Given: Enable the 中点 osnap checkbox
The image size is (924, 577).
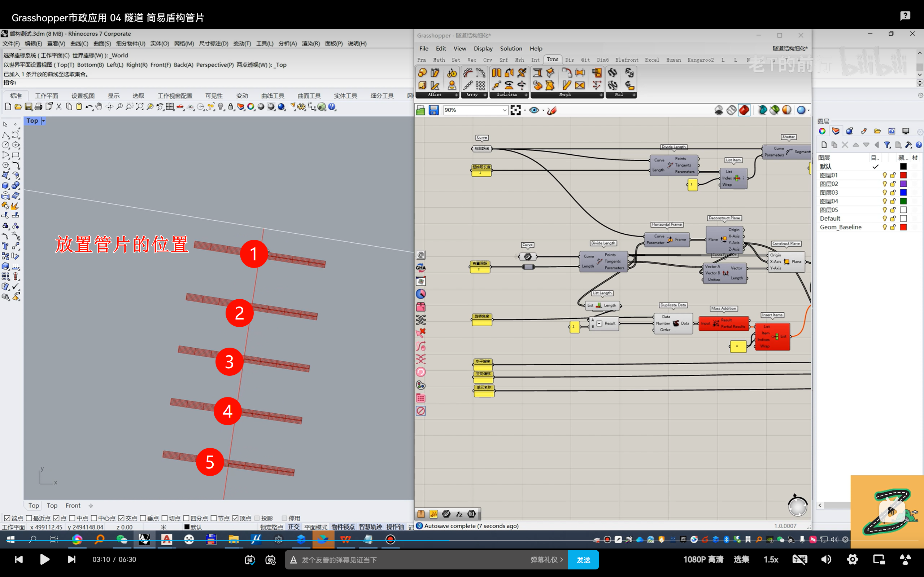Looking at the screenshot, I should click(x=72, y=518).
